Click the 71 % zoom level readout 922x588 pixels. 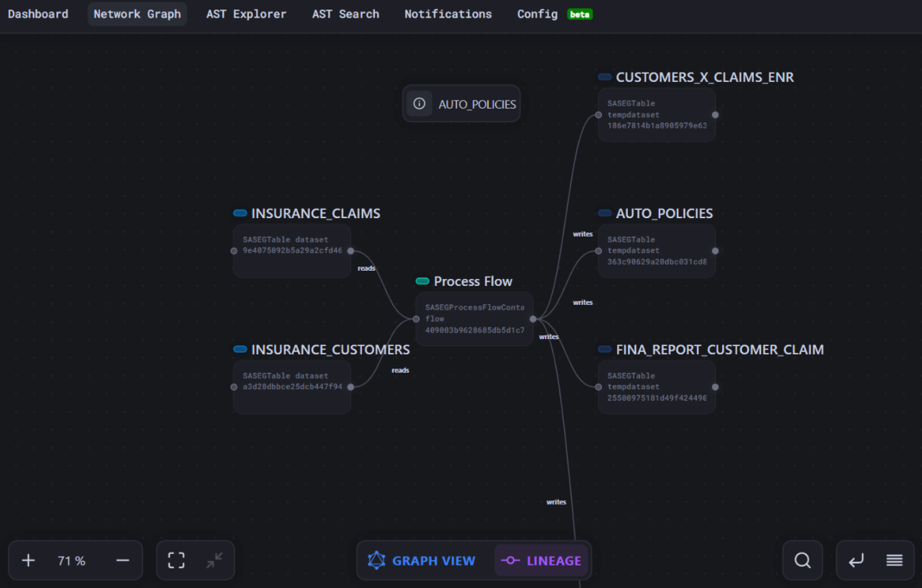tap(72, 561)
